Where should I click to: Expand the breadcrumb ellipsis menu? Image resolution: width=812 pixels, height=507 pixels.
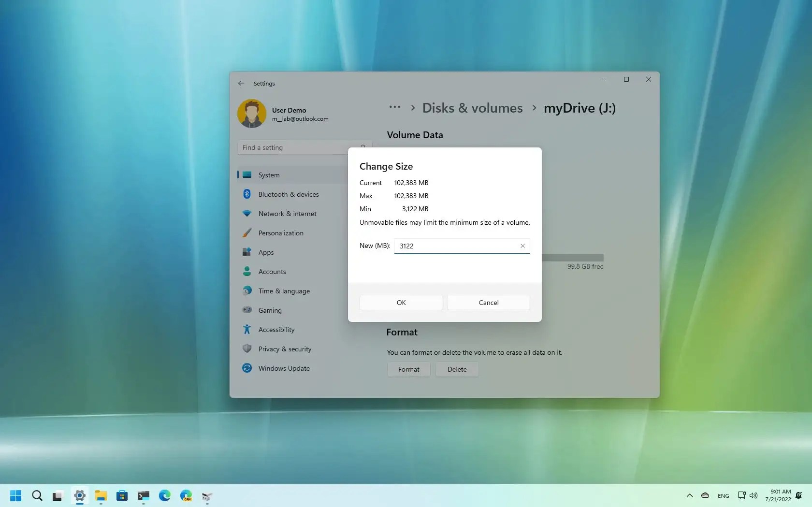[x=395, y=107]
